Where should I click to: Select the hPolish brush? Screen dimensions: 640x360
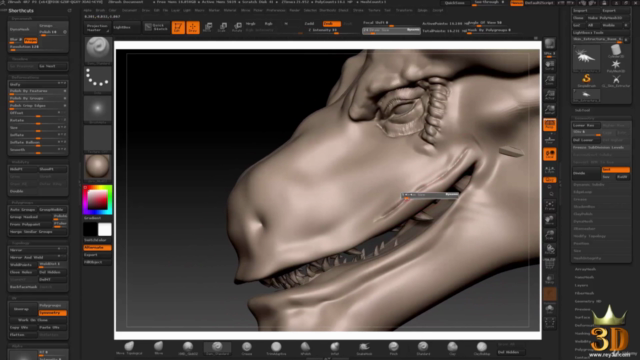click(305, 348)
